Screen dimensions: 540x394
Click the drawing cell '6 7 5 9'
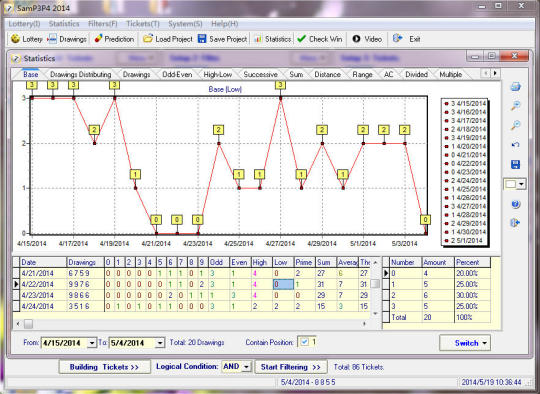coord(85,273)
